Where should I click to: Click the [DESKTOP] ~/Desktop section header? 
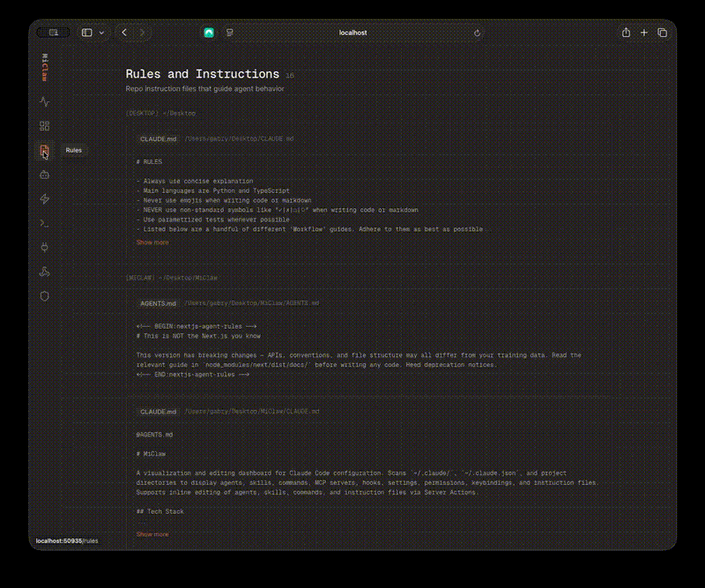[161, 114]
